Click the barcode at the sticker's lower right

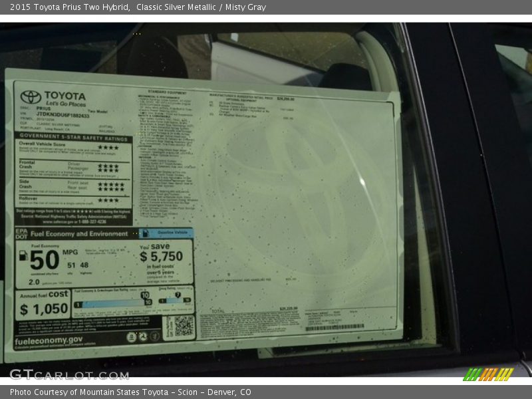pyautogui.click(x=334, y=327)
